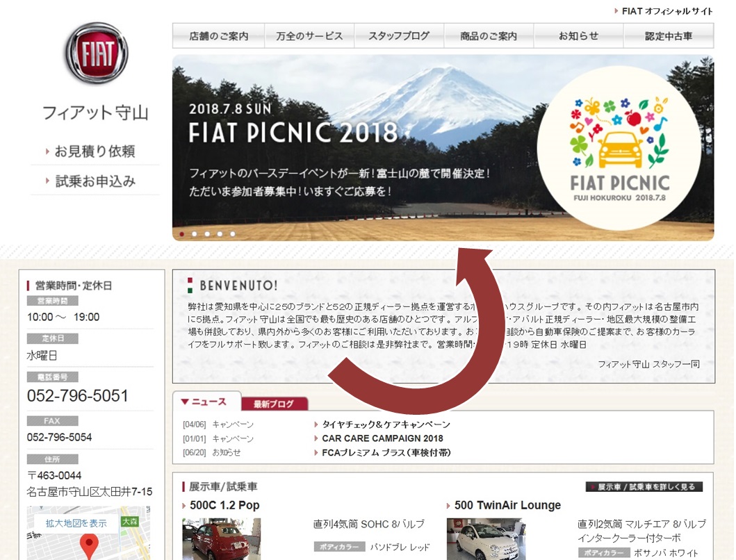The width and height of the screenshot is (736, 560).
Task: Click the 10:00～19:00 business hours
Action: point(63,317)
